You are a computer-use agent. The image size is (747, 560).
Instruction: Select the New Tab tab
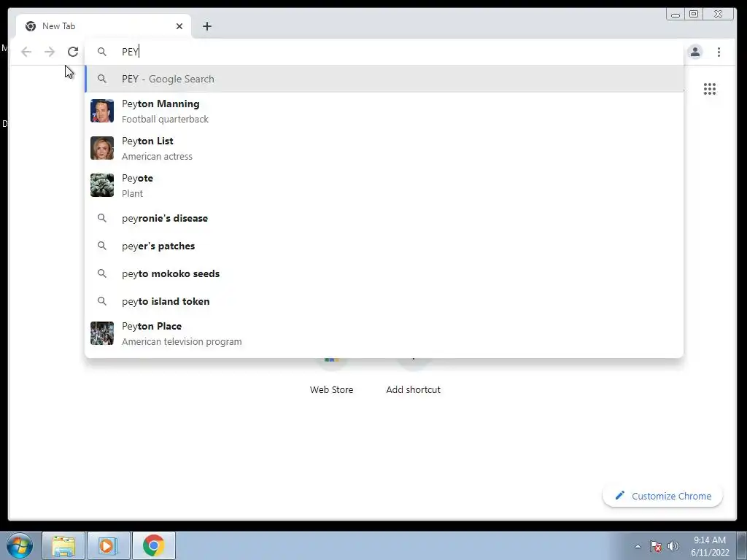pyautogui.click(x=104, y=26)
